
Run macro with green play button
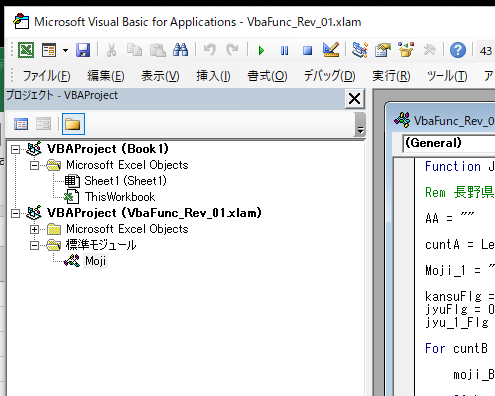(261, 51)
